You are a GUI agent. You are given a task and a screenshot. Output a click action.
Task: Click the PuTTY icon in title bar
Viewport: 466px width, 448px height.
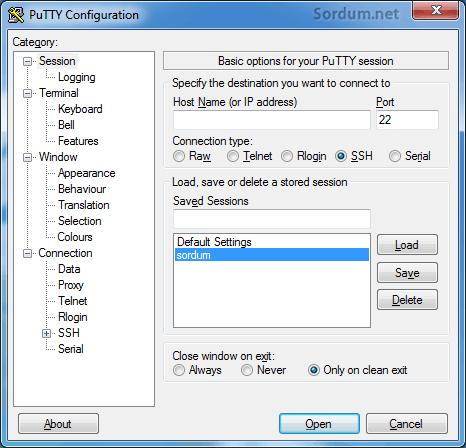(16, 15)
